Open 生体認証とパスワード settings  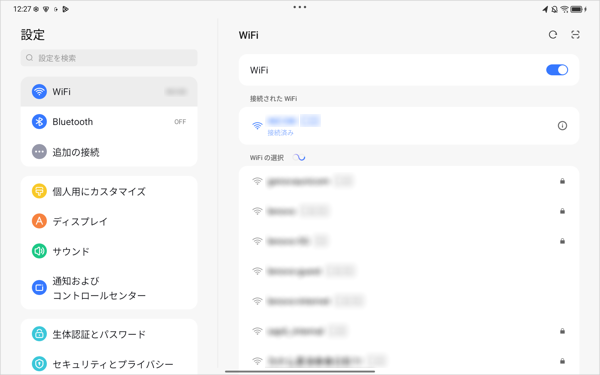[x=109, y=334]
